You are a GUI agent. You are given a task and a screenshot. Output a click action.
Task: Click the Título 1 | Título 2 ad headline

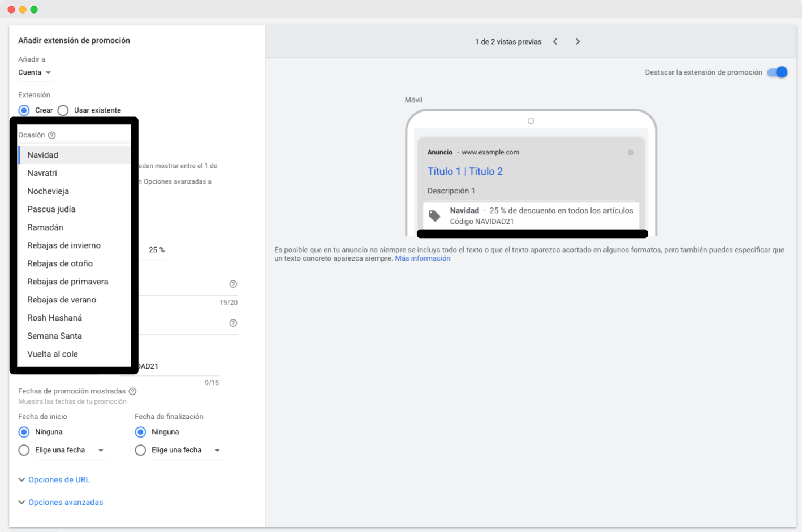[x=465, y=171]
